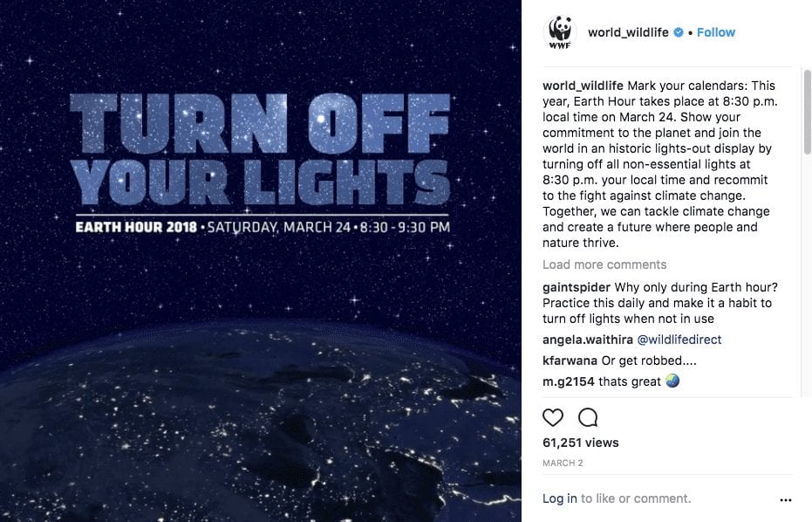Open gaintspider's profile from comment

click(577, 287)
